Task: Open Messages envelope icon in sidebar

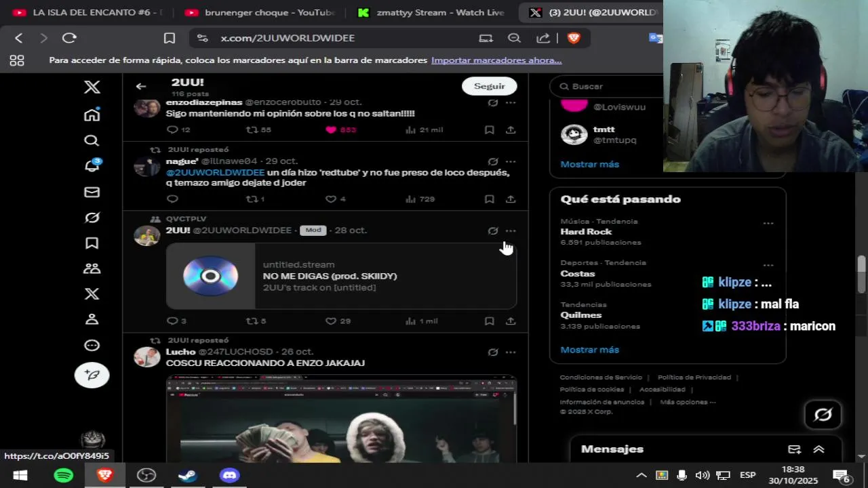Action: pyautogui.click(x=92, y=192)
